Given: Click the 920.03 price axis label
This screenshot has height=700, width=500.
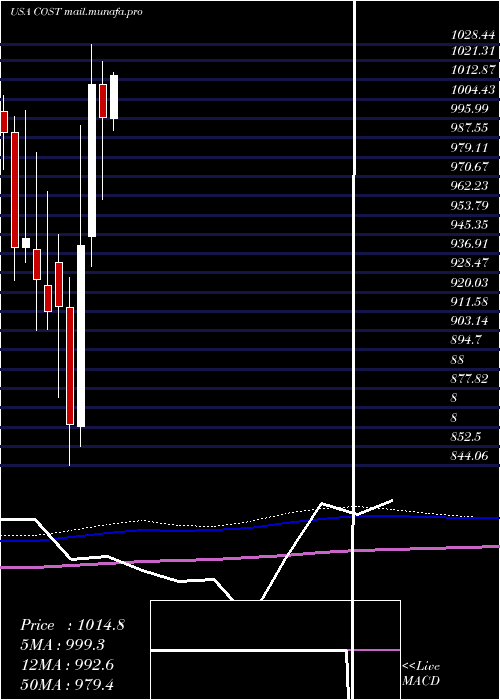Looking at the screenshot, I should [470, 282].
